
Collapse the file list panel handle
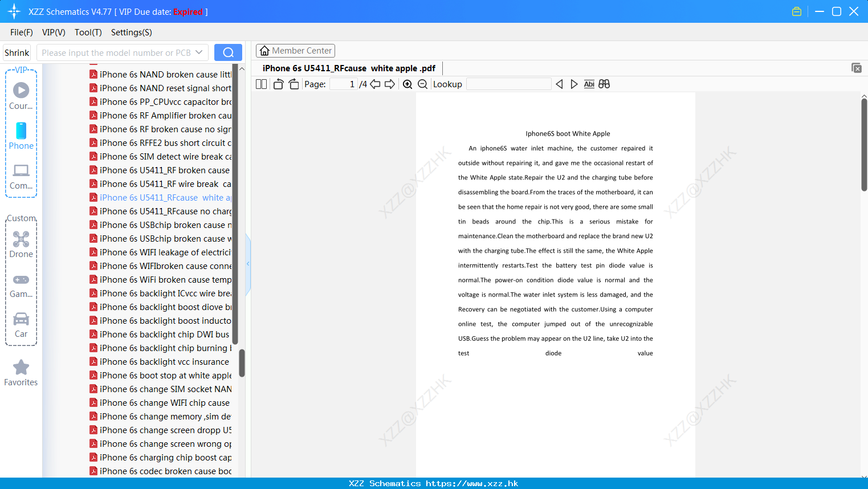click(248, 264)
